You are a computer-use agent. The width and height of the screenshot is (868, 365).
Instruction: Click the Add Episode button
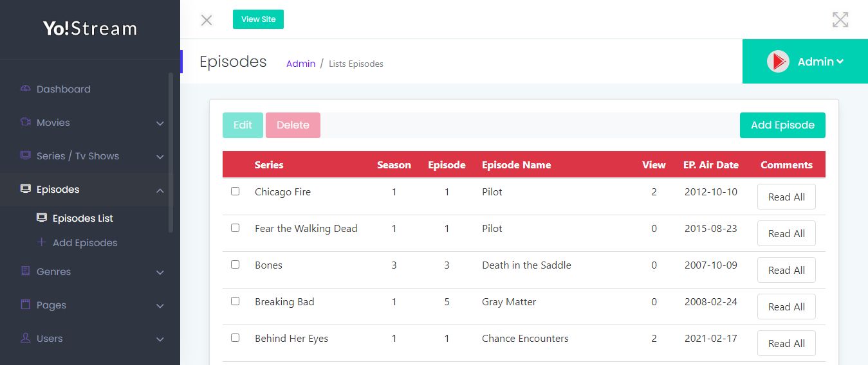click(x=782, y=125)
